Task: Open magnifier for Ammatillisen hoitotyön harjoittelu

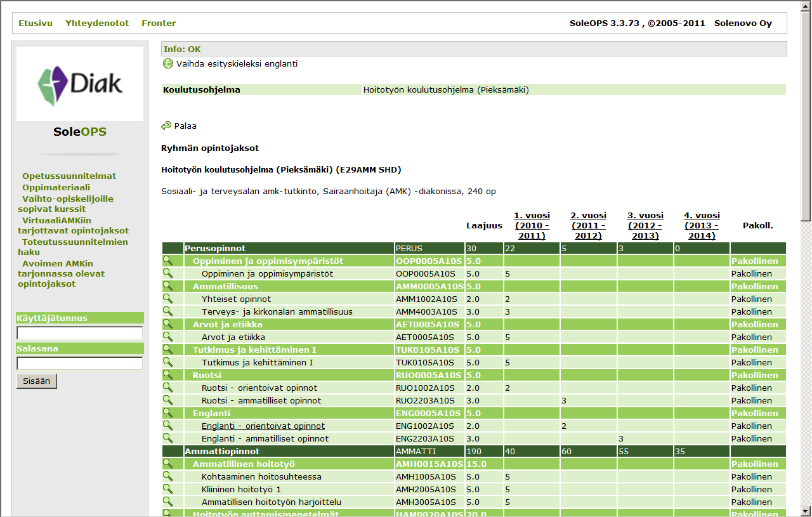Action: (x=168, y=502)
